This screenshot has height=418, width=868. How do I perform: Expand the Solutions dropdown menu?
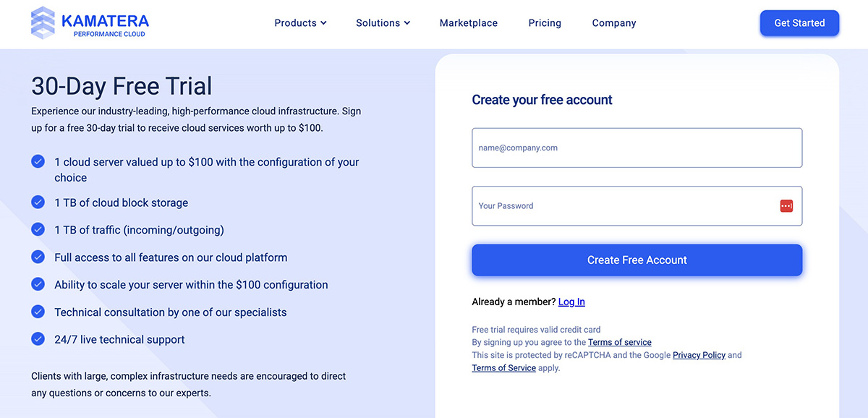point(383,22)
